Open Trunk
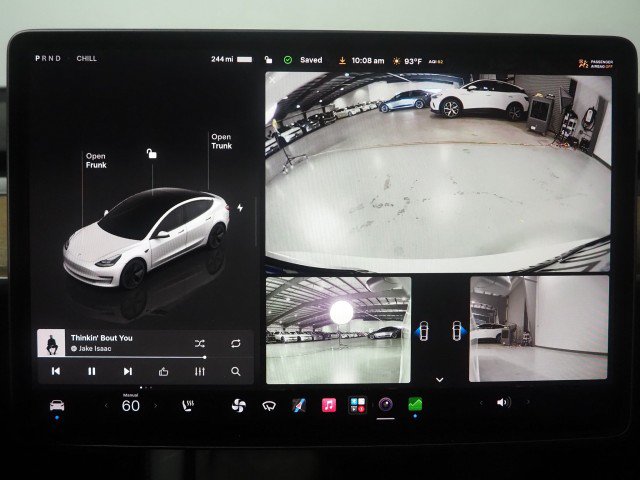Image resolution: width=640 pixels, height=480 pixels. (222, 141)
